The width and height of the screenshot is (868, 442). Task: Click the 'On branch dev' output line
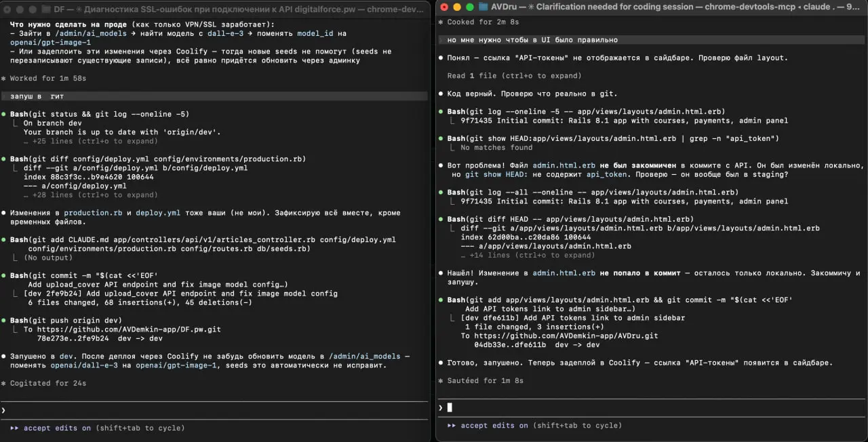point(52,123)
